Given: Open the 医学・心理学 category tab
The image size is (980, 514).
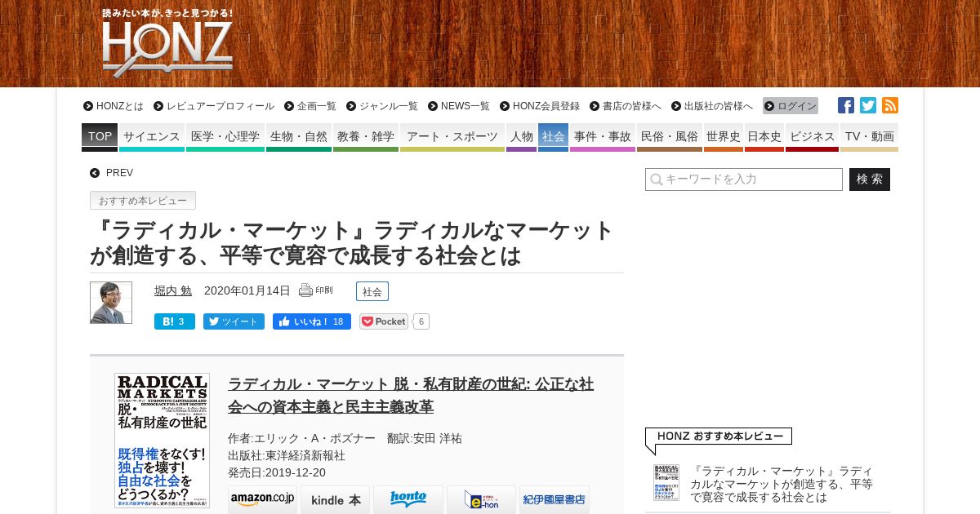Looking at the screenshot, I should (x=225, y=137).
